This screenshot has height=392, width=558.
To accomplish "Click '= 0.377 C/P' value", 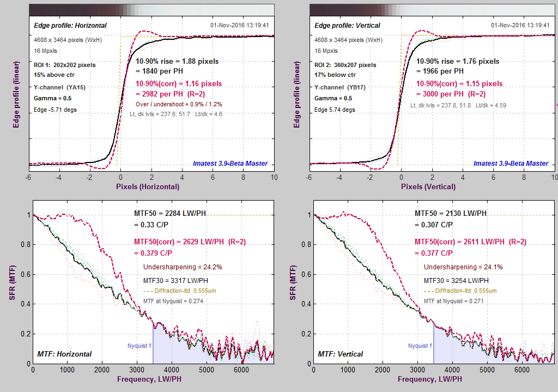I will (434, 253).
